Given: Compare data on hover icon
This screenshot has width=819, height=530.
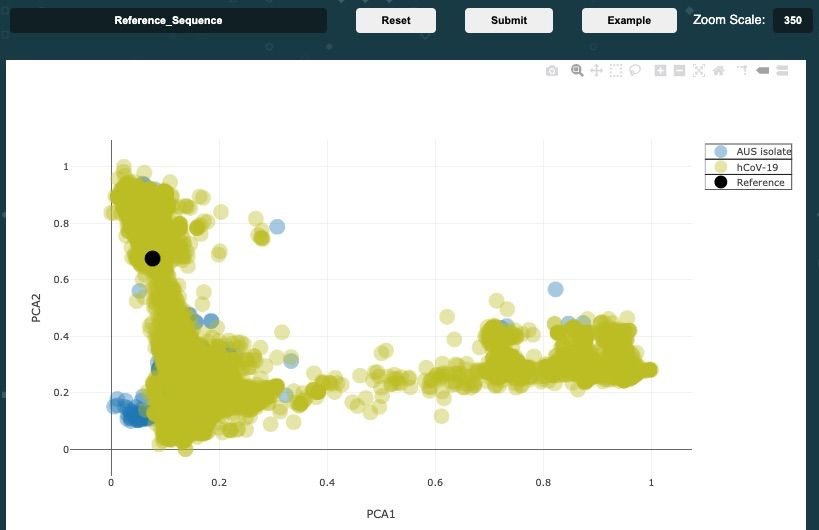Looking at the screenshot, I should (782, 70).
